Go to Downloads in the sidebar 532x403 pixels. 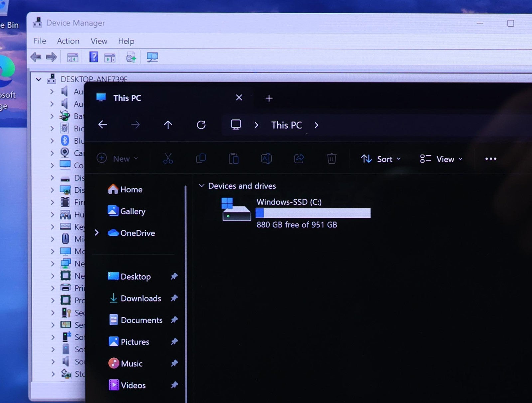(141, 298)
